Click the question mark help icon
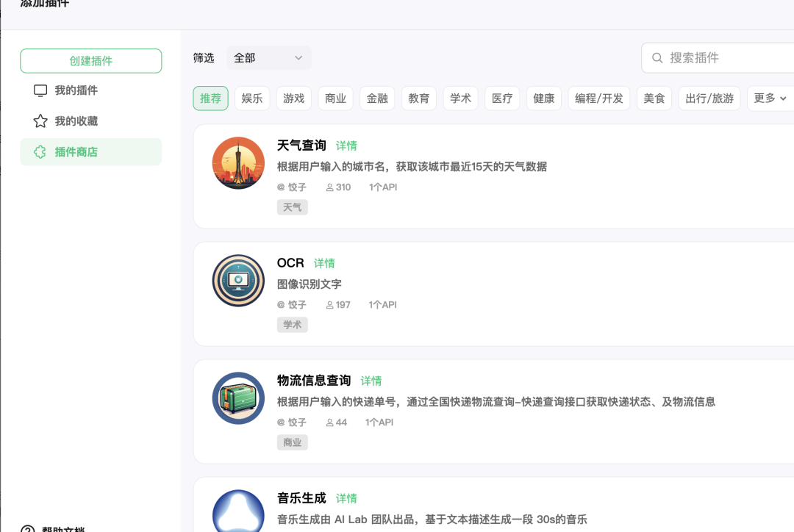 28,529
